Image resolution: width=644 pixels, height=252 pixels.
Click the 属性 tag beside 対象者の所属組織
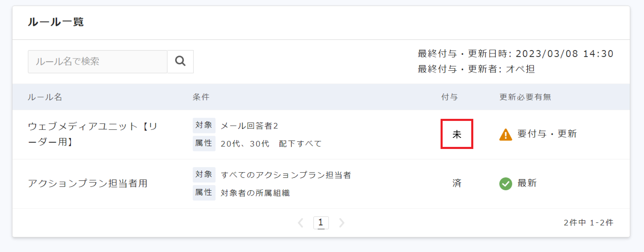click(204, 193)
